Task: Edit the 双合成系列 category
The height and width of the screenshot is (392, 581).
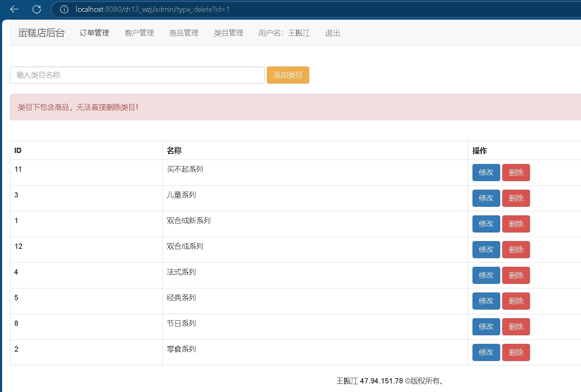Action: point(486,250)
